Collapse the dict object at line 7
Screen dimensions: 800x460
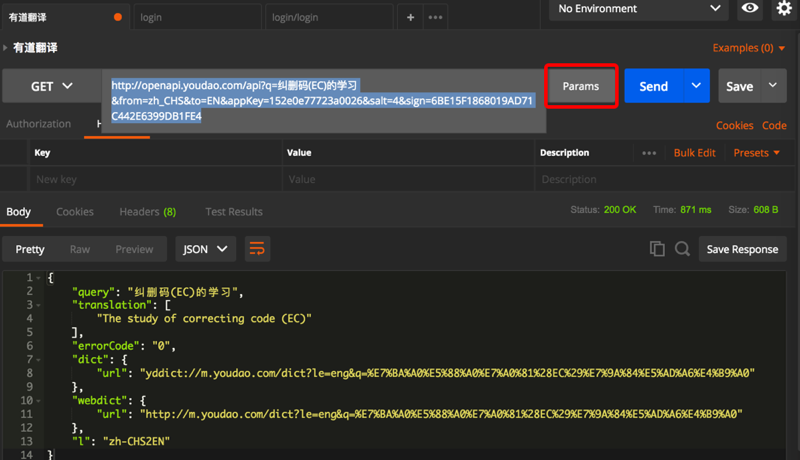pos(38,360)
